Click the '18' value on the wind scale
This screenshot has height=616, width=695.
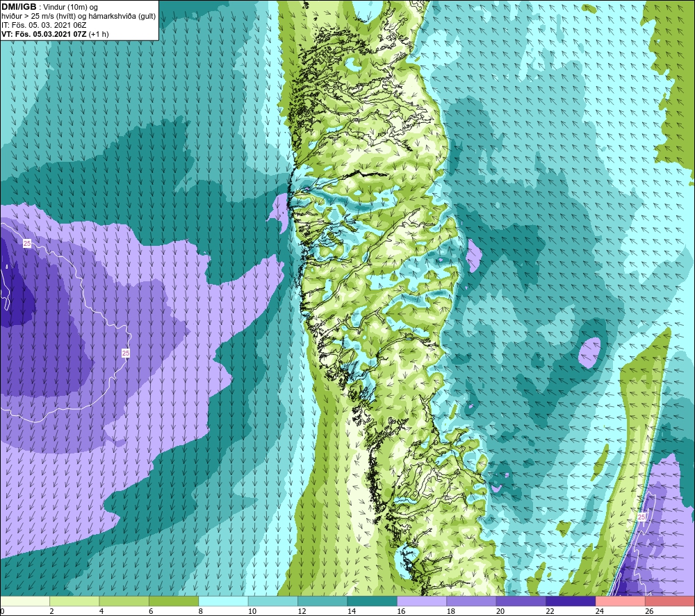[451, 611]
